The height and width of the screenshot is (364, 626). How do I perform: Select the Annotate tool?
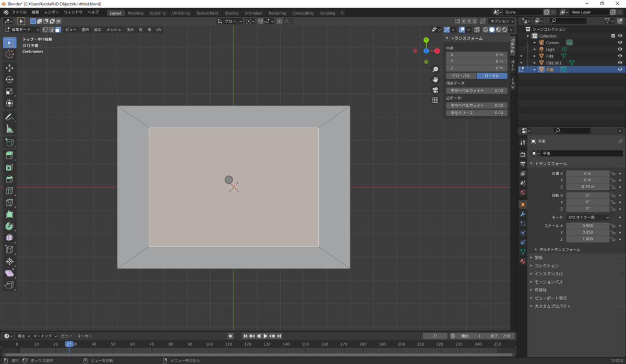tap(9, 117)
